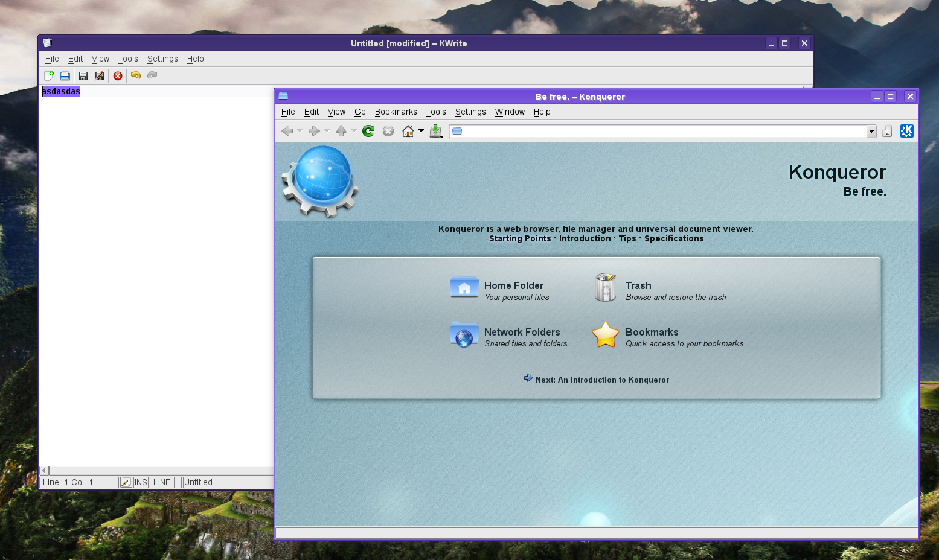Open Konqueror Help menu
Image resolution: width=939 pixels, height=560 pixels.
[x=542, y=112]
